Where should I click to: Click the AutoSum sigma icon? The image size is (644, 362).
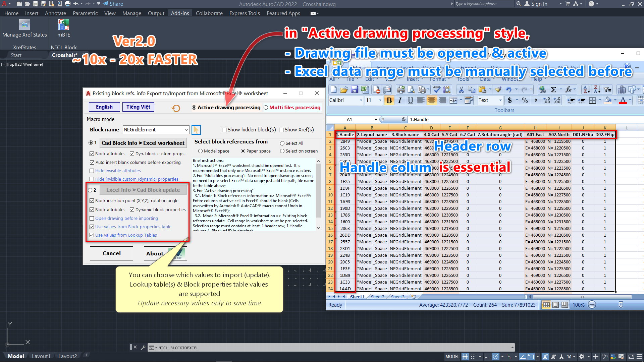pos(553,89)
